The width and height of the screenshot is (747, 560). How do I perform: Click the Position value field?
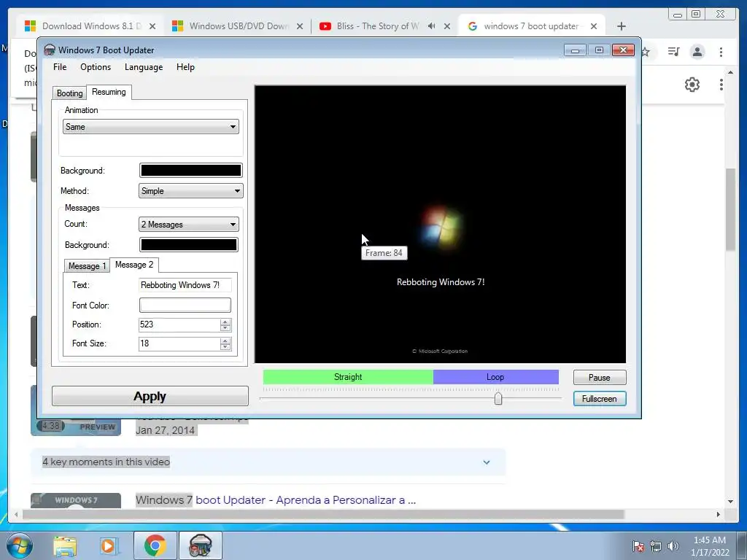[x=179, y=324]
